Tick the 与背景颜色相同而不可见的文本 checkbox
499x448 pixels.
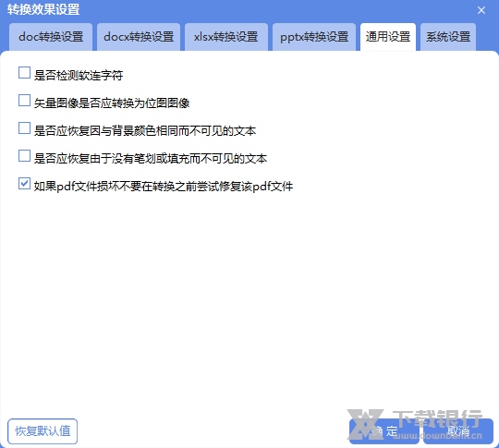[24, 128]
